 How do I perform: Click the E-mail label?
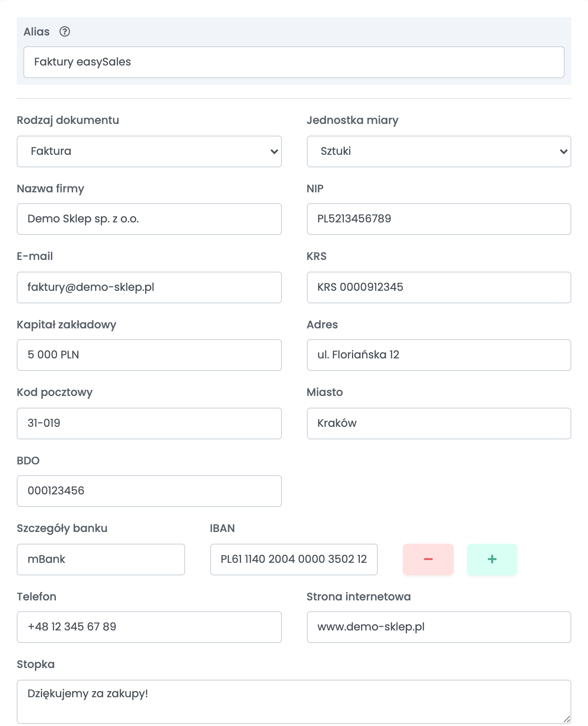tap(35, 256)
